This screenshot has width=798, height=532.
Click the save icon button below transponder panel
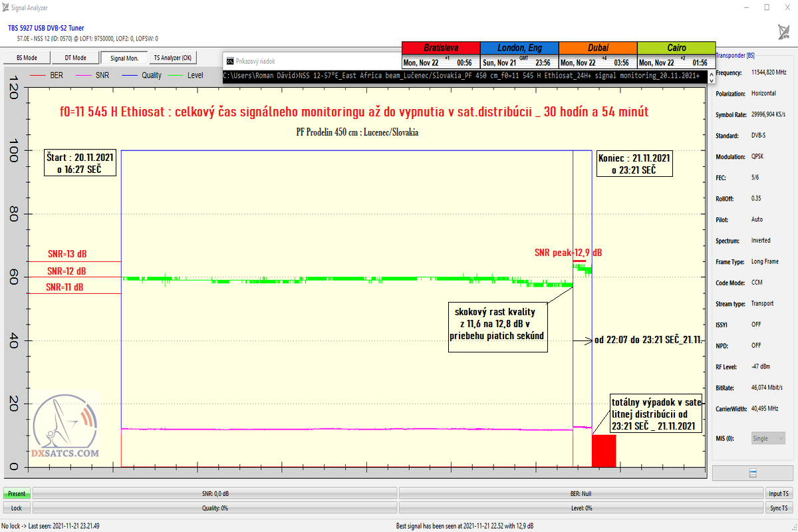click(x=753, y=473)
